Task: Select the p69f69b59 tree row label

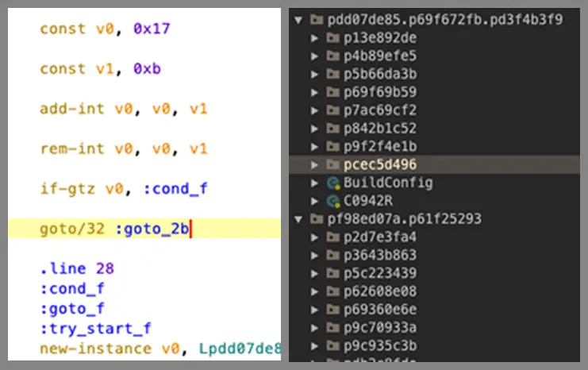Action: click(x=380, y=92)
